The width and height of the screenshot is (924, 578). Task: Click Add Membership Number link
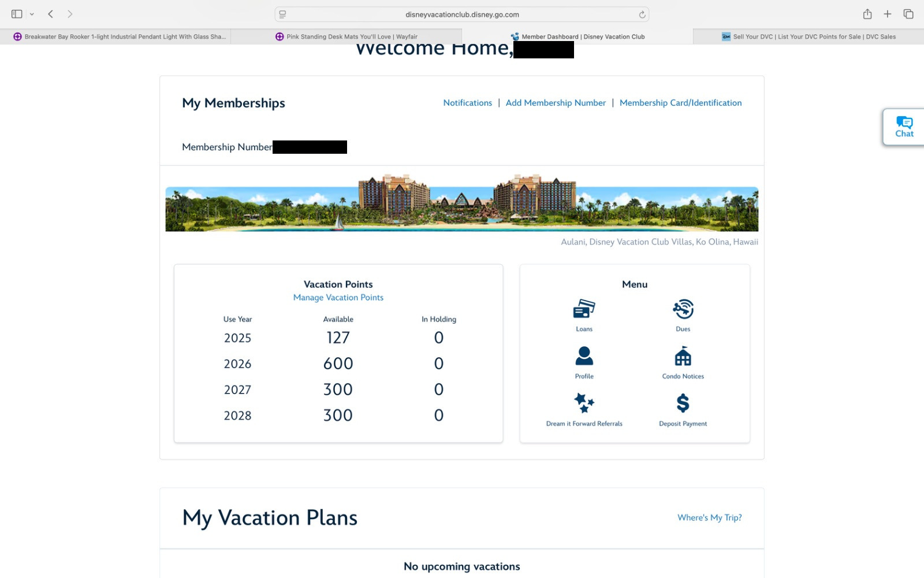point(556,103)
